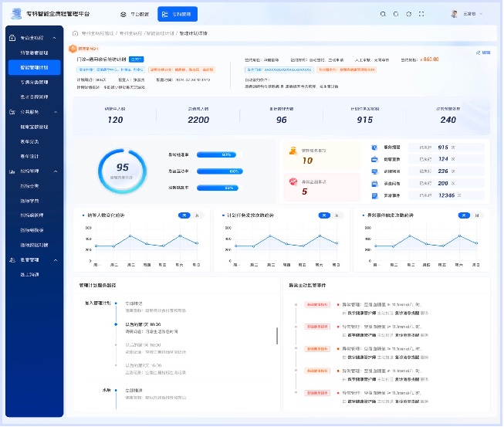Click the home icon in breadcrumb
504x427 pixels.
[75, 33]
